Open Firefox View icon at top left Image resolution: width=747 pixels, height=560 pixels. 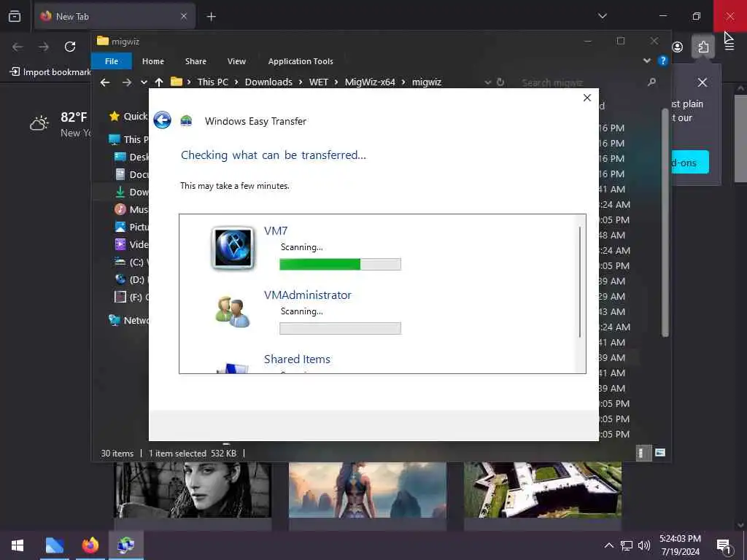click(15, 16)
